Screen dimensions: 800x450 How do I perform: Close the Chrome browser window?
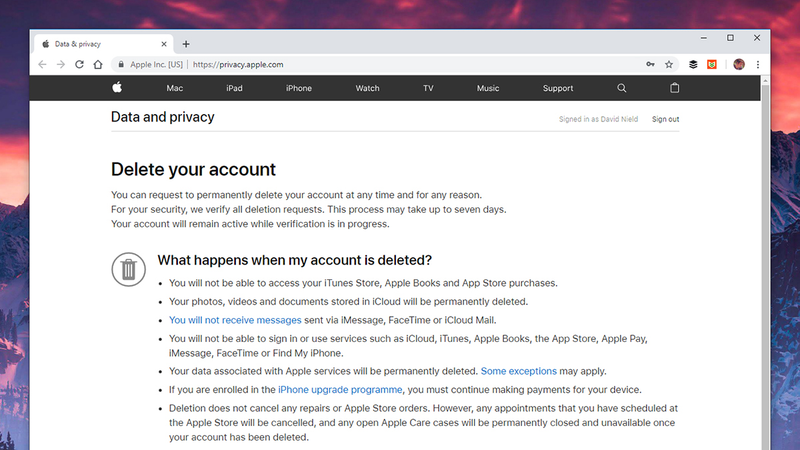point(757,38)
